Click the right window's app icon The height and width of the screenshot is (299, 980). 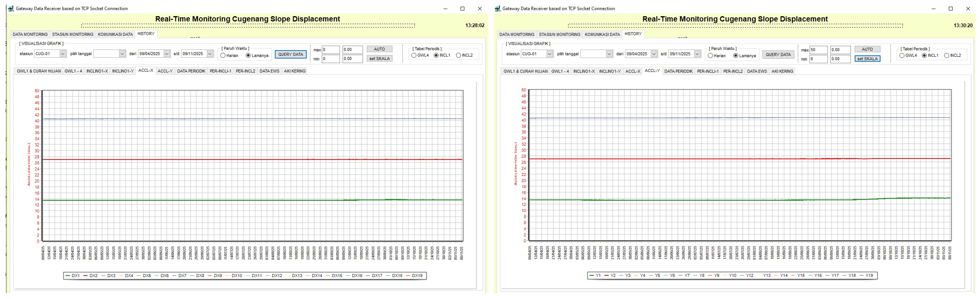pyautogui.click(x=498, y=8)
